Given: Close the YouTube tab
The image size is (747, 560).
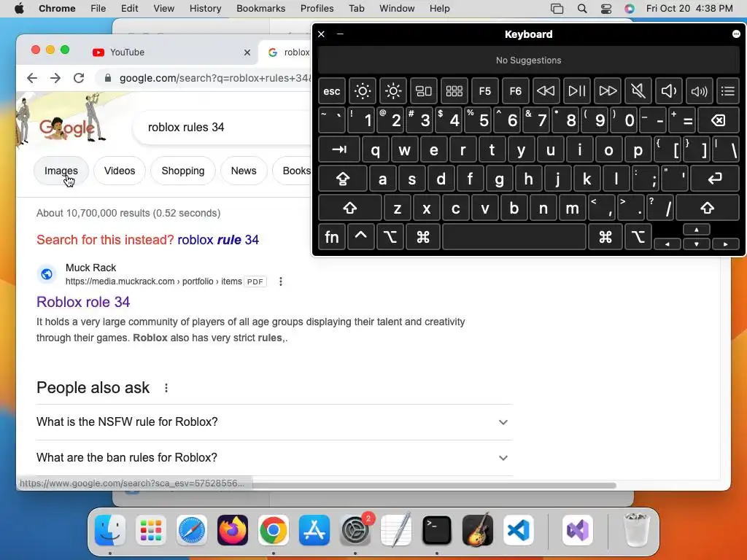Looking at the screenshot, I should coord(247,52).
